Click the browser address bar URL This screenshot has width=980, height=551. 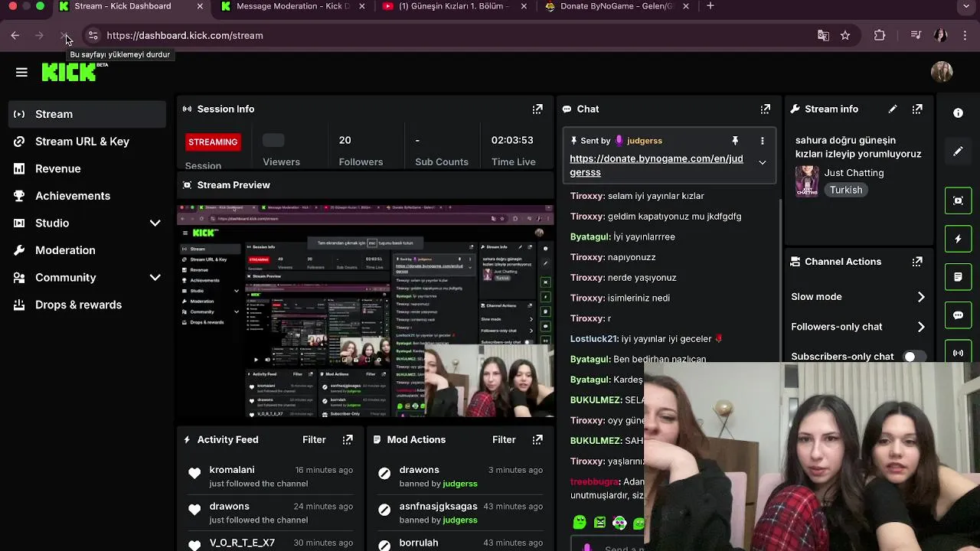(185, 35)
